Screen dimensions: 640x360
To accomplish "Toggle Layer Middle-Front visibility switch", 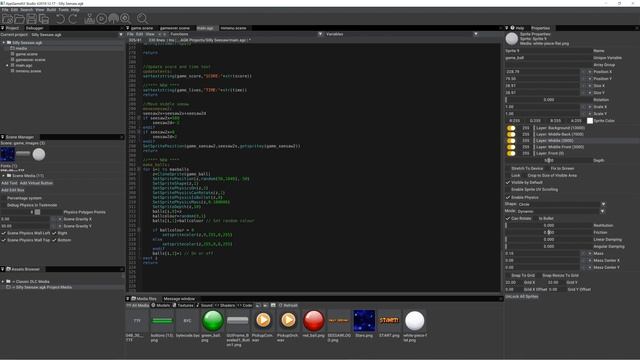I will pyautogui.click(x=511, y=147).
